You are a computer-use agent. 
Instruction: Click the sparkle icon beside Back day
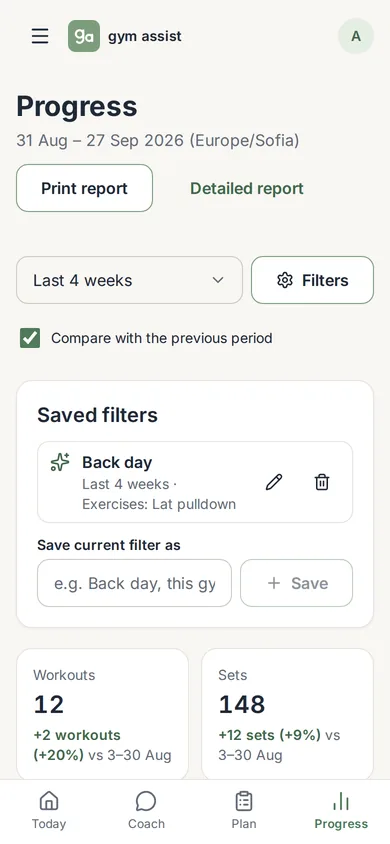click(x=60, y=462)
